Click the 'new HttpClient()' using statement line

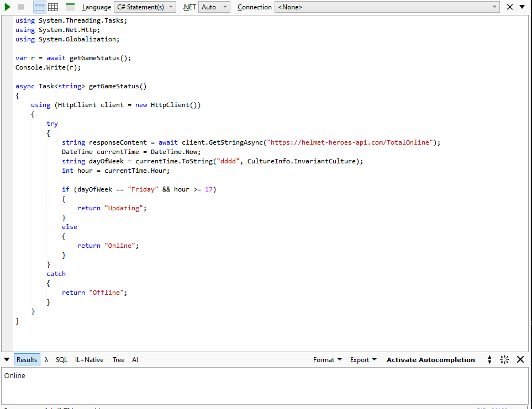(115, 105)
